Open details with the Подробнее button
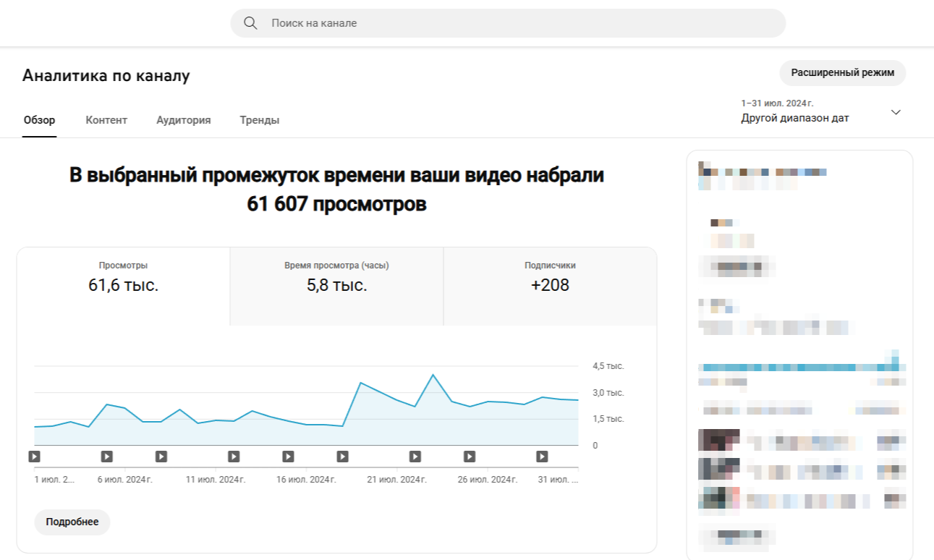This screenshot has height=560, width=934. [72, 522]
